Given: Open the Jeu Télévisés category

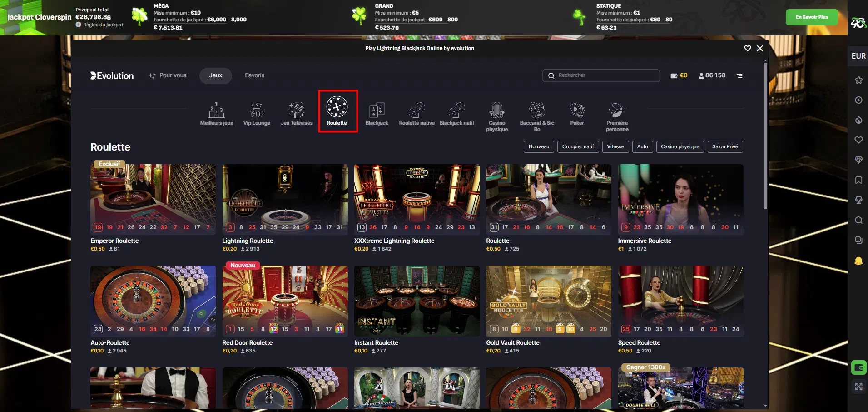Looking at the screenshot, I should tap(297, 113).
